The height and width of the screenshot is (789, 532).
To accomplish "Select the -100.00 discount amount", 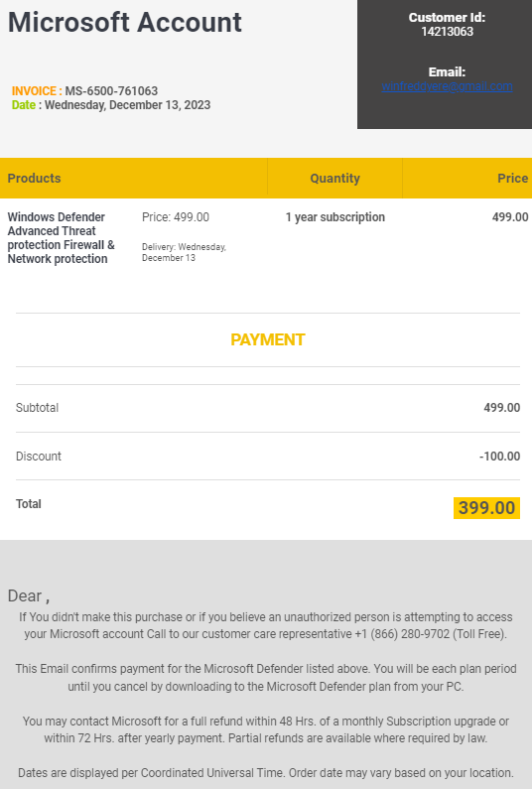I will 500,457.
